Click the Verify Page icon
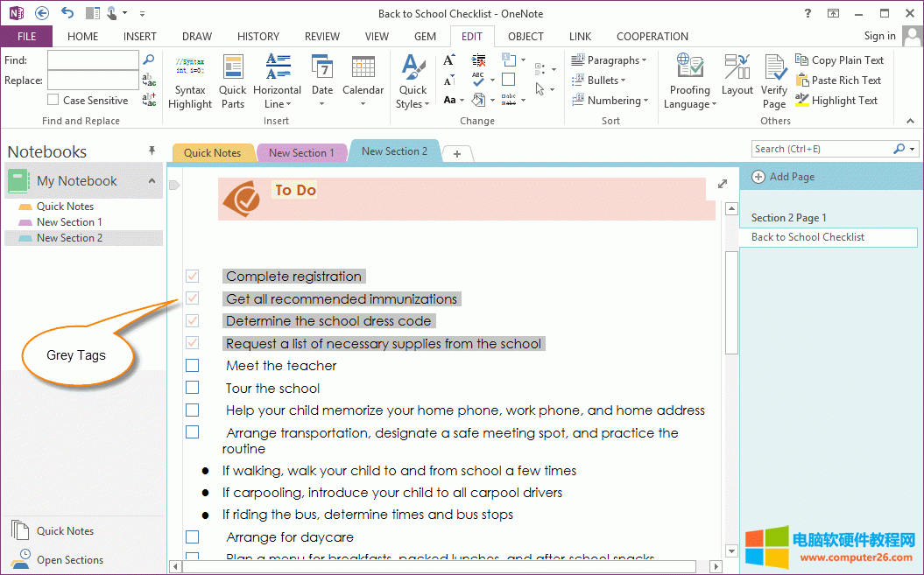Image resolution: width=924 pixels, height=575 pixels. click(774, 67)
